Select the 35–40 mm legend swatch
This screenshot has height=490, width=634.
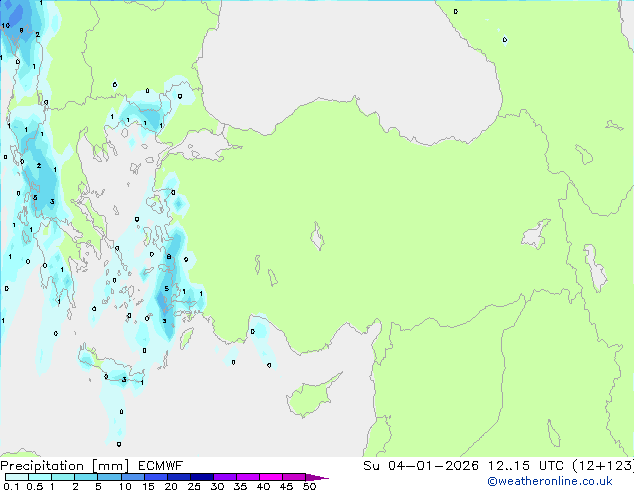coord(248,477)
